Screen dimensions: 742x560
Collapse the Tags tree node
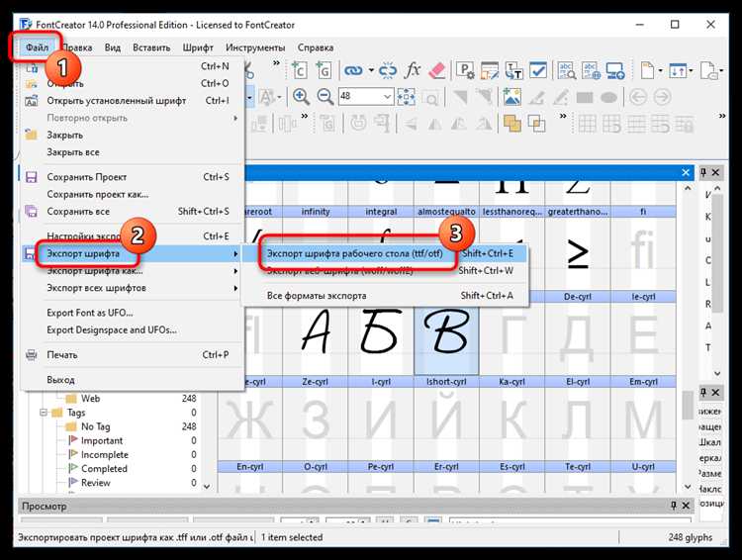click(x=44, y=413)
